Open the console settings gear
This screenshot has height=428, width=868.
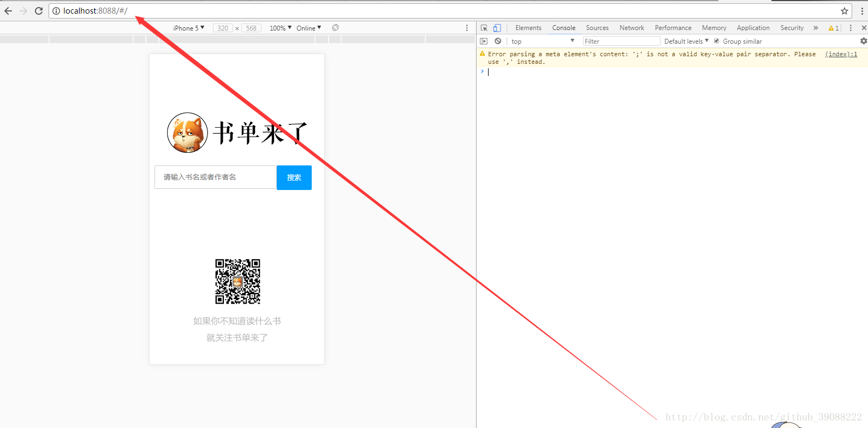[x=863, y=41]
